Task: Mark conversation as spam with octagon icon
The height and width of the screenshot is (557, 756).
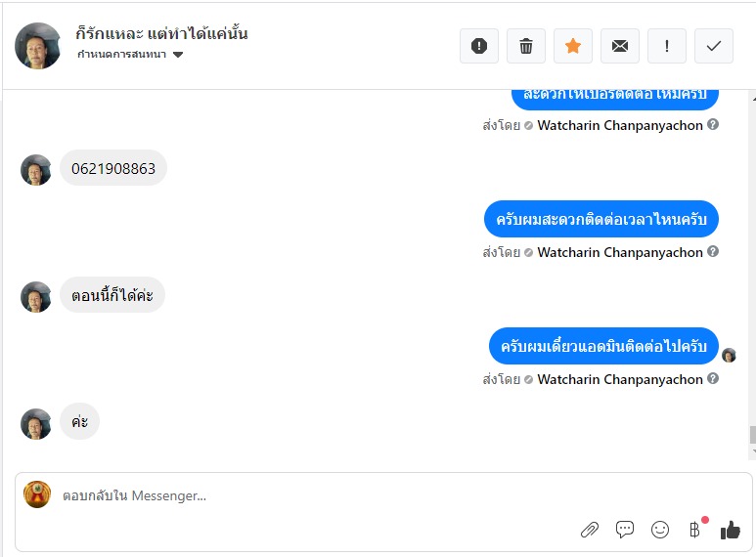Action: click(479, 46)
